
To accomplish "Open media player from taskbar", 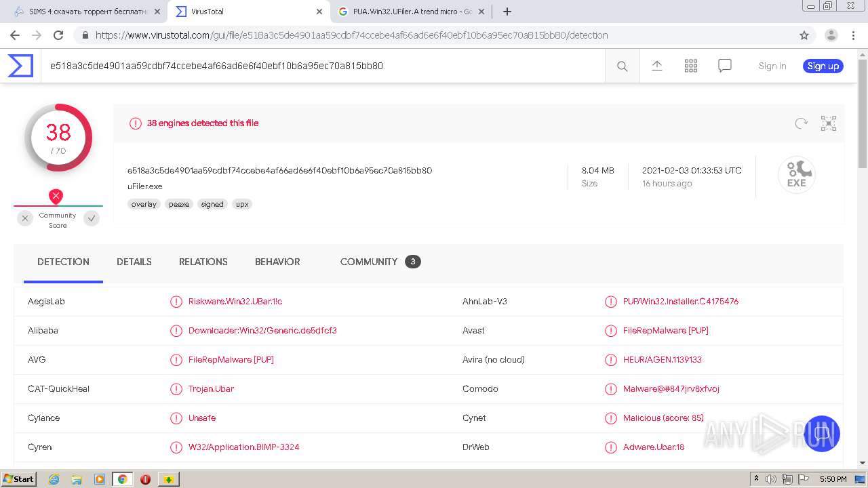I will click(100, 479).
